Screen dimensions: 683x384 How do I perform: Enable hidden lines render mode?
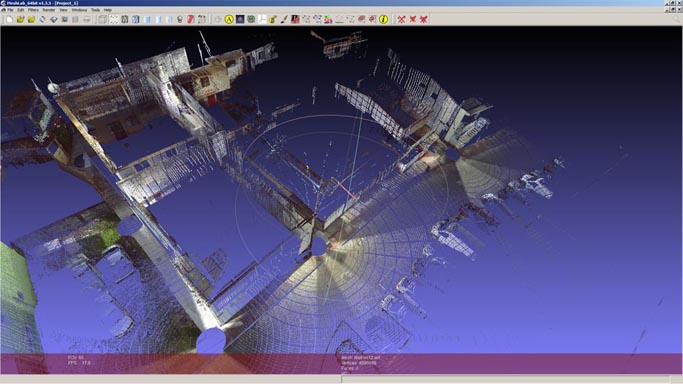click(x=135, y=19)
